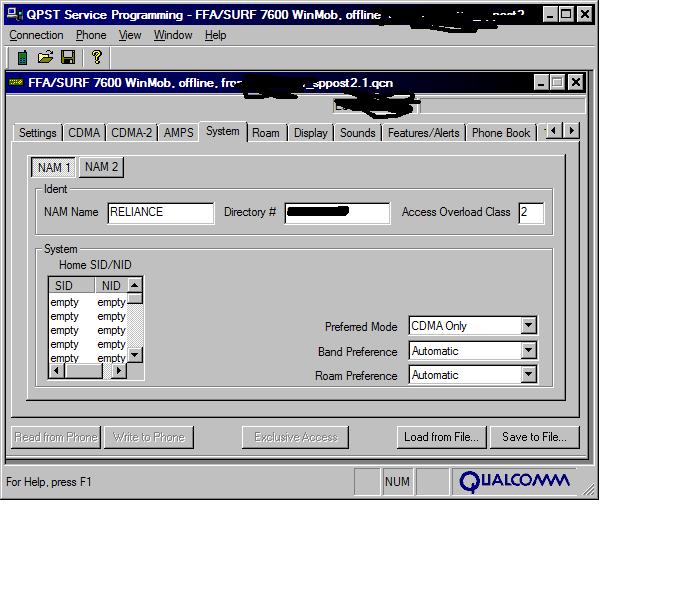
Task: Click the phone connection toolbar icon
Action: coord(22,58)
